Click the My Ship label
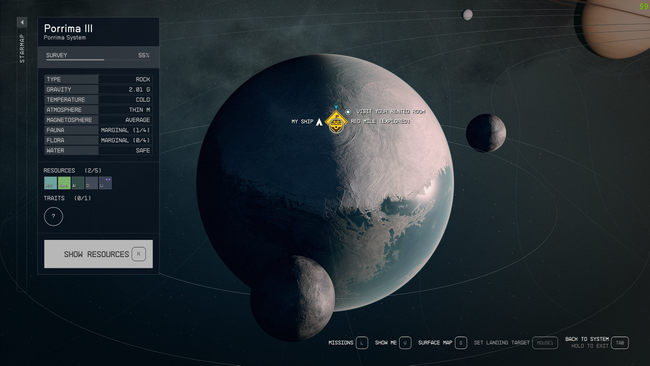This screenshot has width=650, height=366. point(302,121)
